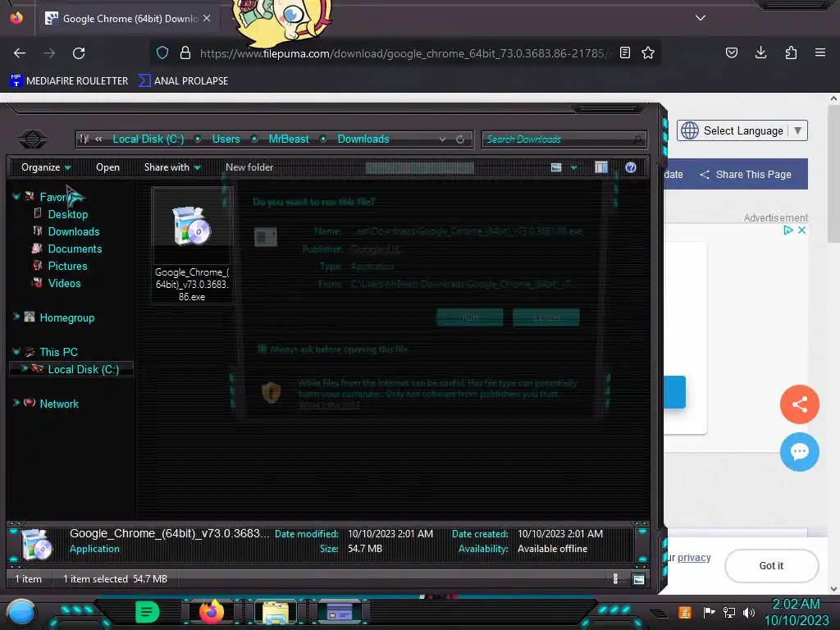The height and width of the screenshot is (630, 840).
Task: Collapse the Favorites tree group
Action: pos(16,197)
